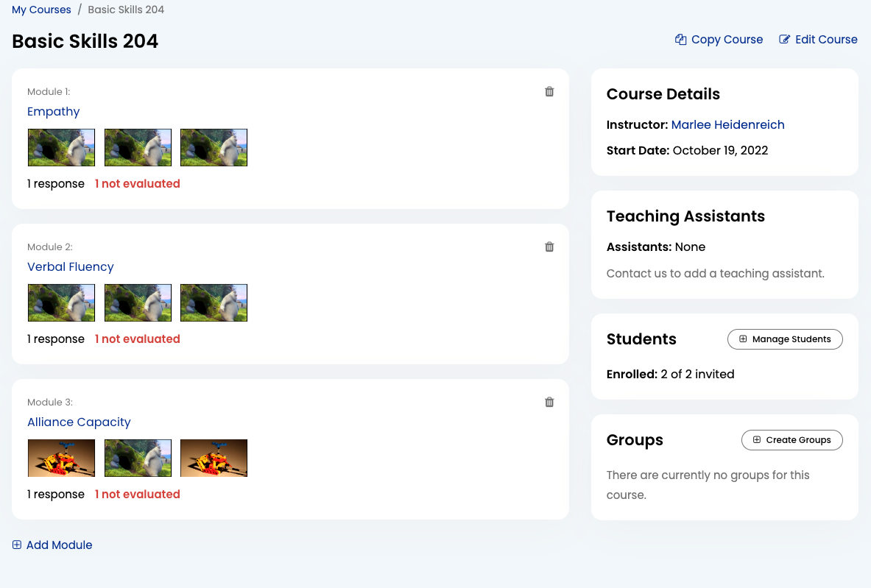The height and width of the screenshot is (588, 871).
Task: Open middle thumbnail in Alliance Capacity module
Action: click(x=138, y=458)
